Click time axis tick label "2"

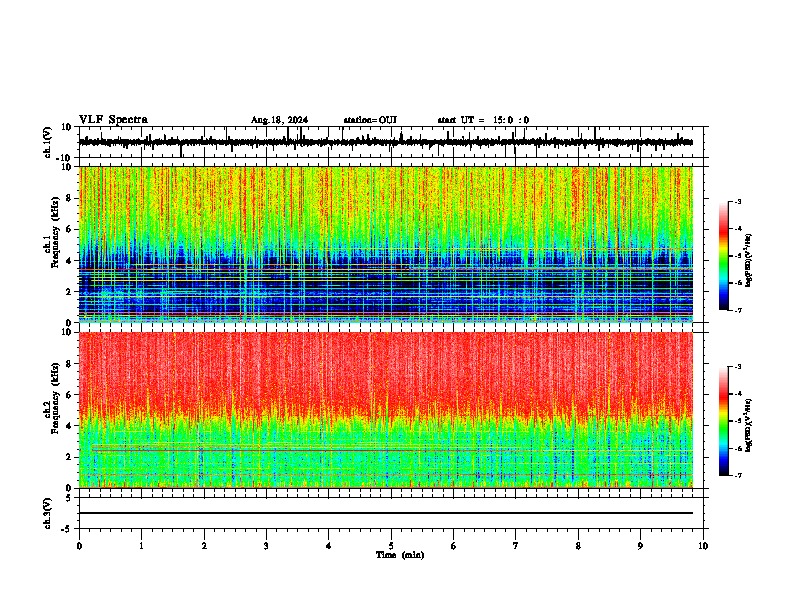pos(204,546)
